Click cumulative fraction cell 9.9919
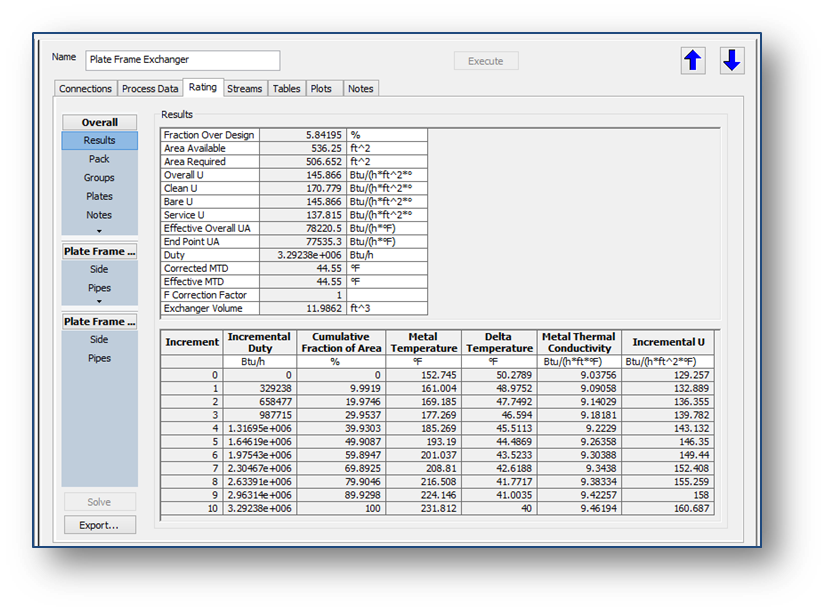The width and height of the screenshot is (827, 613). pos(341,388)
